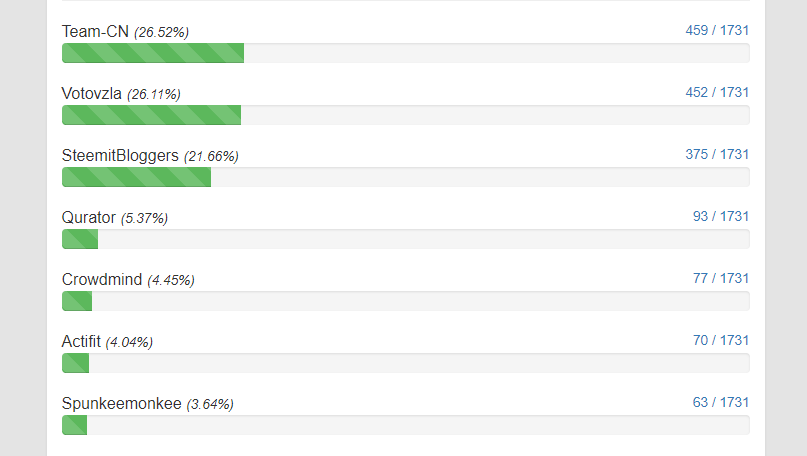Click the Crowdmind progress bar fill
The height and width of the screenshot is (456, 807).
pos(77,301)
